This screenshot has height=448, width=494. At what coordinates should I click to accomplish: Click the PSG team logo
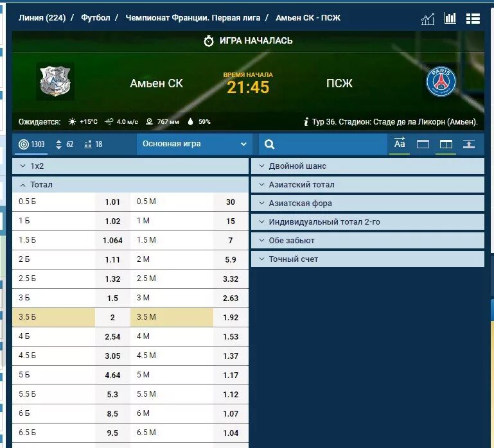coord(441,82)
